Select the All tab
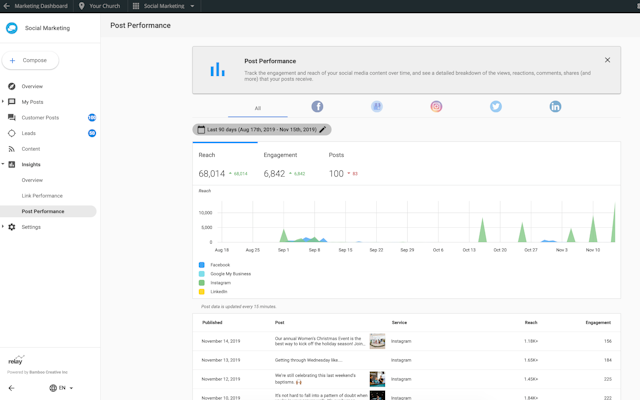 (x=257, y=108)
